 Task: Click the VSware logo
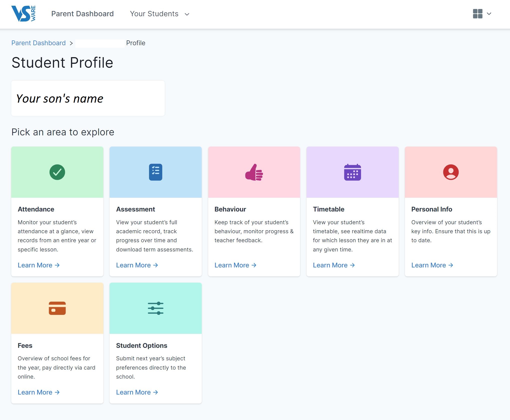[23, 14]
